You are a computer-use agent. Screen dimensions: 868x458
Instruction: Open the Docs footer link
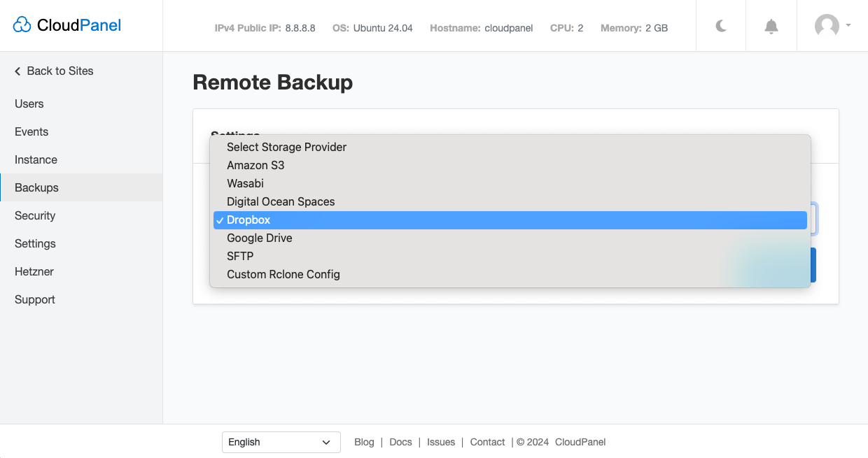[x=400, y=442]
